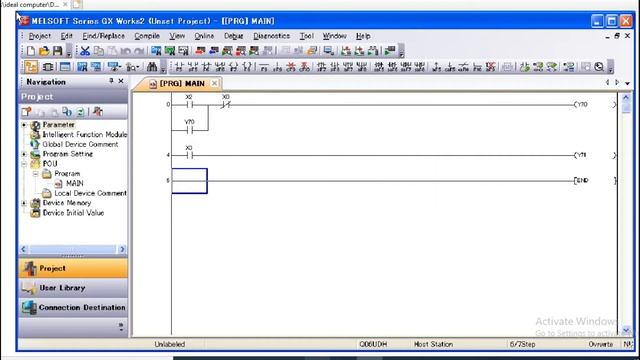The height and width of the screenshot is (360, 640).
Task: Select Global Device Comment in tree
Action: [80, 144]
